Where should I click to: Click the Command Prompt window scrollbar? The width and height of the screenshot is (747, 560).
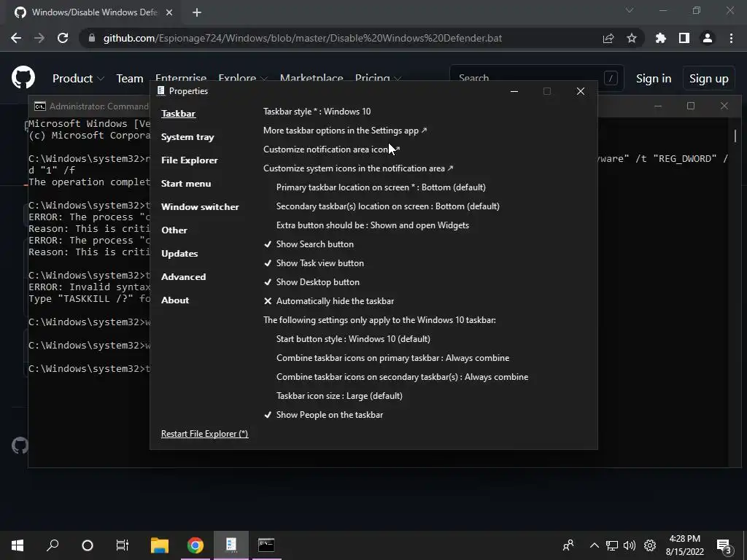735,136
